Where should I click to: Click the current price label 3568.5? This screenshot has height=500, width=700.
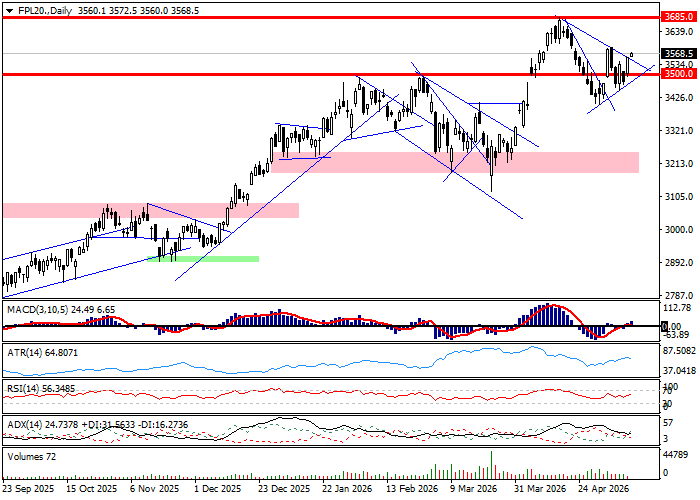pyautogui.click(x=679, y=54)
